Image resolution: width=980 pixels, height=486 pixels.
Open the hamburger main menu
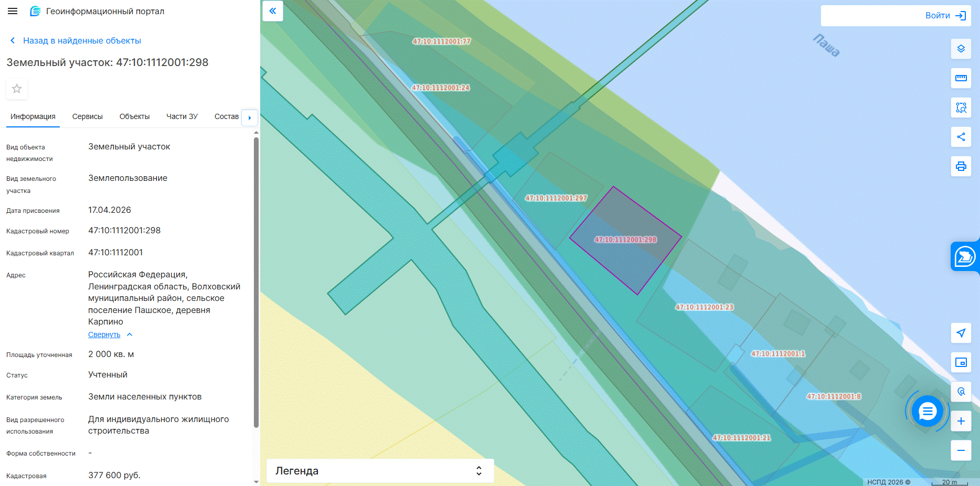(13, 11)
